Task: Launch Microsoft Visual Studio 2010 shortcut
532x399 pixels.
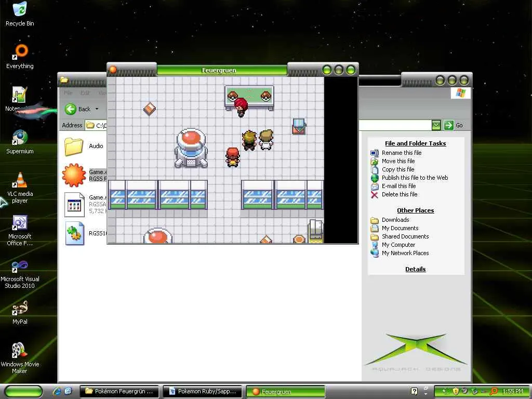Action: tap(20, 273)
